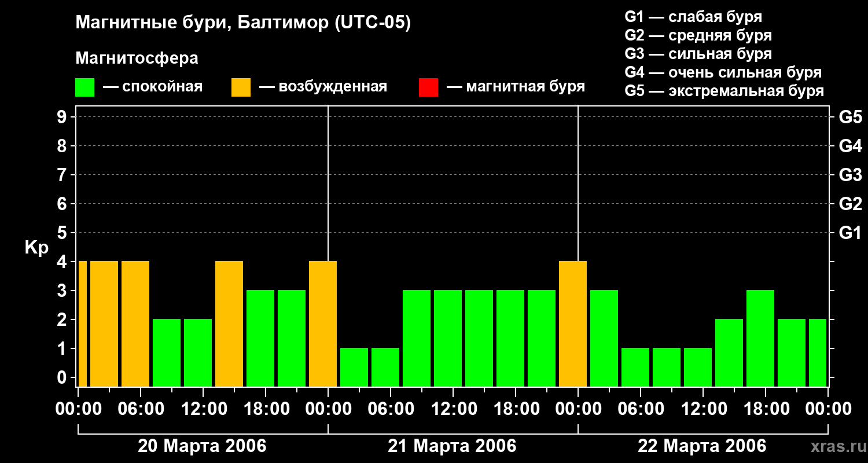
Task: Click the 'G5 — экстремальная буря' legend entry
Action: tap(724, 91)
